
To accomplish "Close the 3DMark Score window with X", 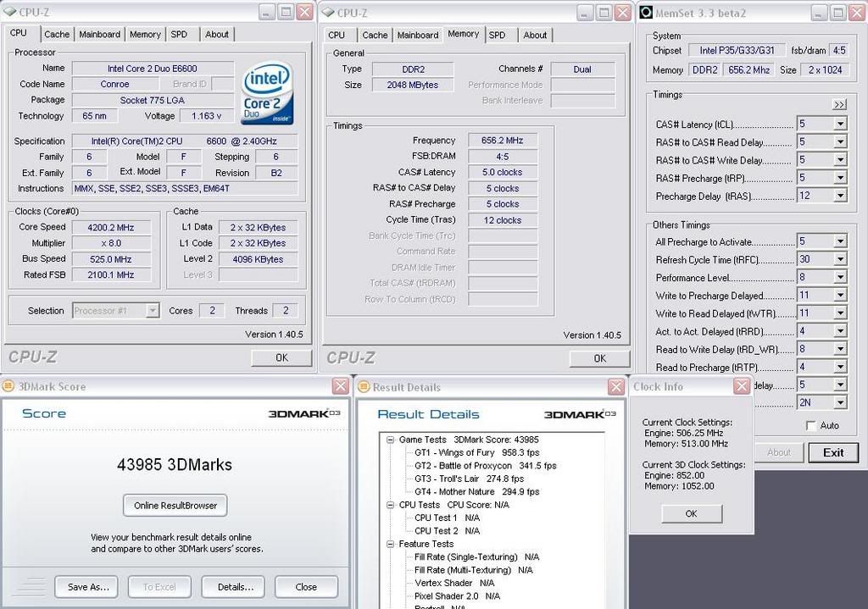I will pyautogui.click(x=341, y=386).
